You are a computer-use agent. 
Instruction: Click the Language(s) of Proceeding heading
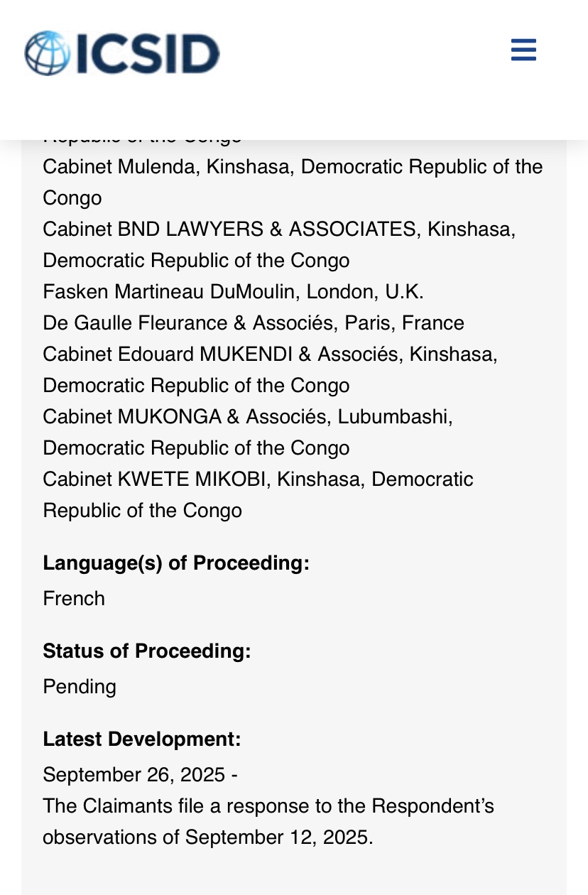pyautogui.click(x=176, y=563)
